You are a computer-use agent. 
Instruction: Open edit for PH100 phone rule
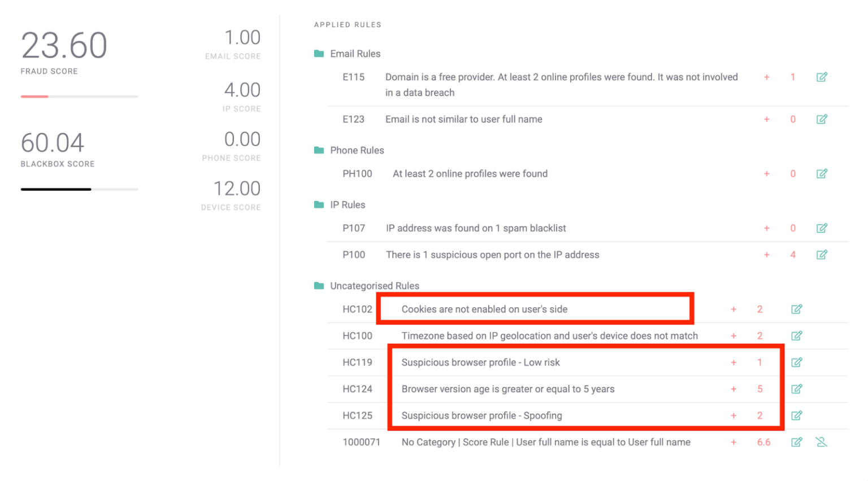821,174
